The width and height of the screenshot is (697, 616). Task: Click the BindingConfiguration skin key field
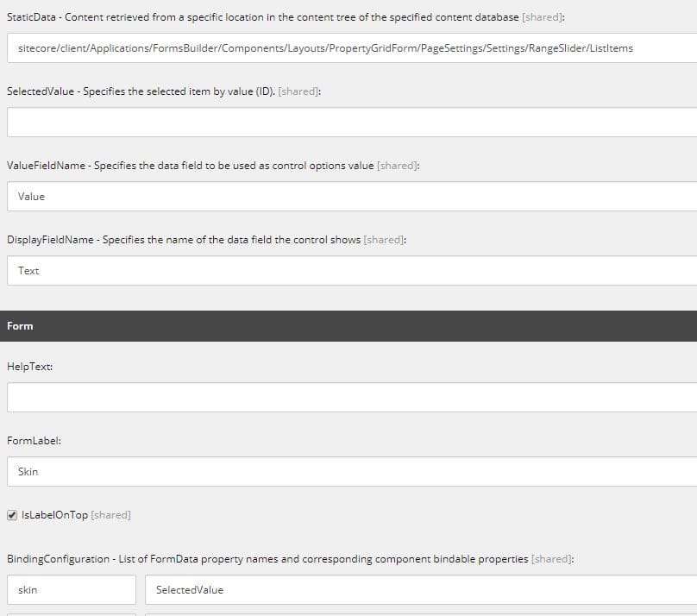click(x=72, y=590)
